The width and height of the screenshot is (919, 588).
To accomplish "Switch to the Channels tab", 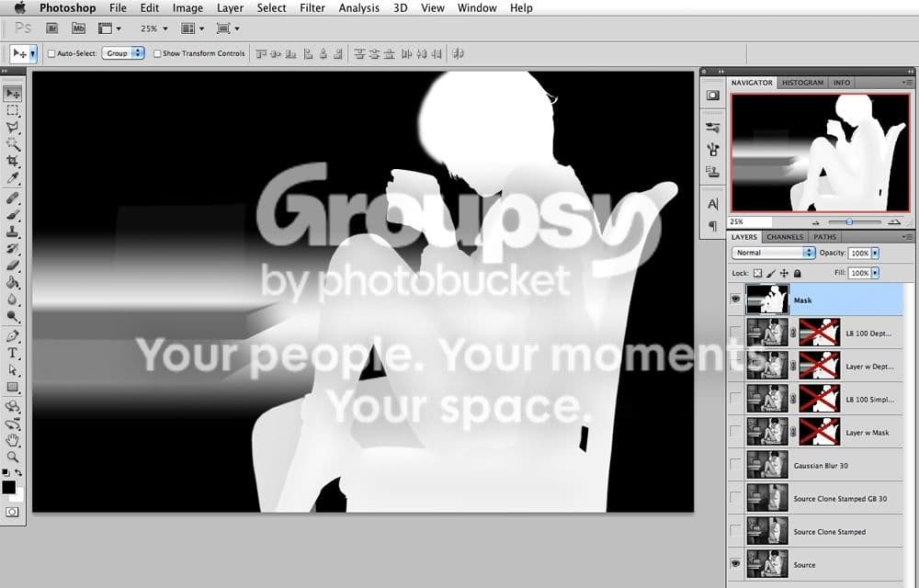I will 785,237.
